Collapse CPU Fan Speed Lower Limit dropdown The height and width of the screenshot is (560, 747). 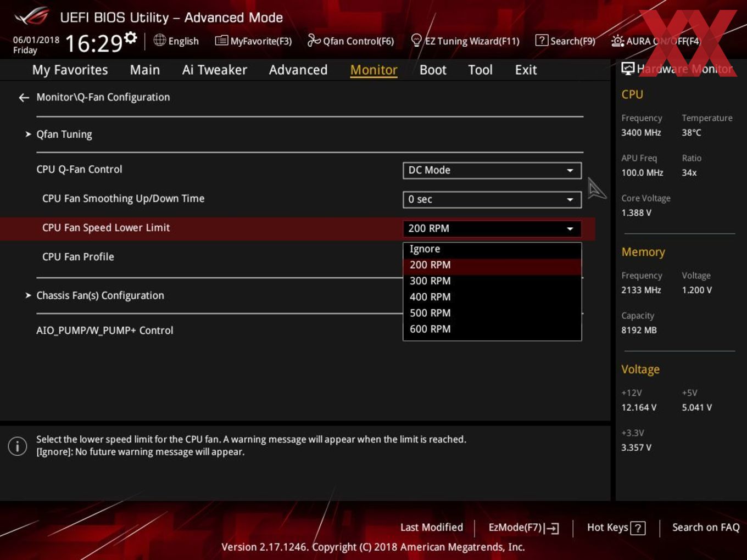pos(492,228)
